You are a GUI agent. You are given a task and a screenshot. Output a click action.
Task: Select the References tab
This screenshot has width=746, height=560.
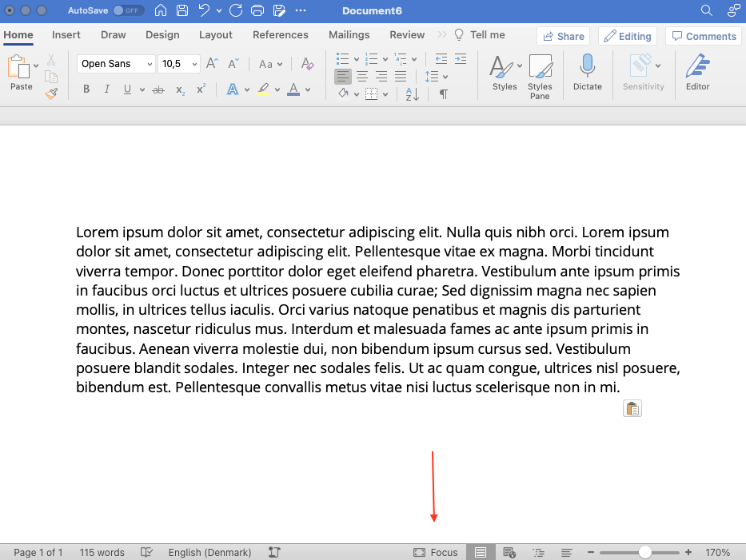tap(280, 34)
